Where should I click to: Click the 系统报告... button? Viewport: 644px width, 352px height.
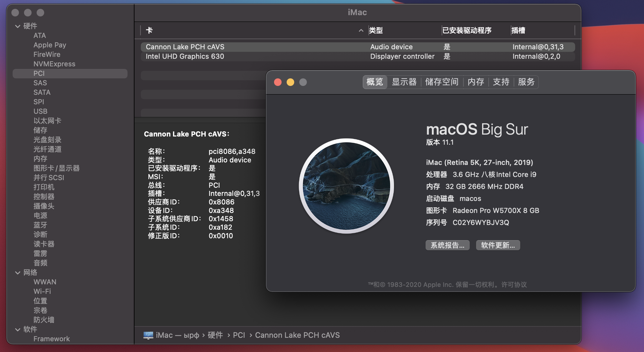[x=447, y=245]
